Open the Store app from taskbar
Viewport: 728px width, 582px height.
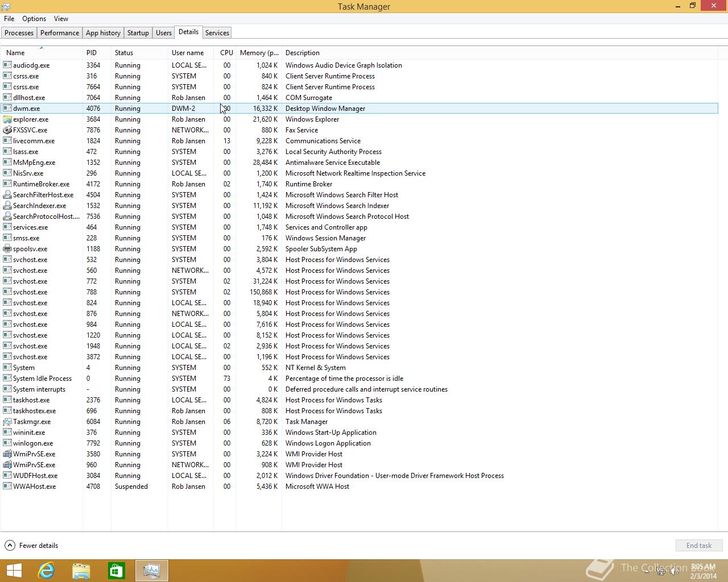[x=117, y=571]
